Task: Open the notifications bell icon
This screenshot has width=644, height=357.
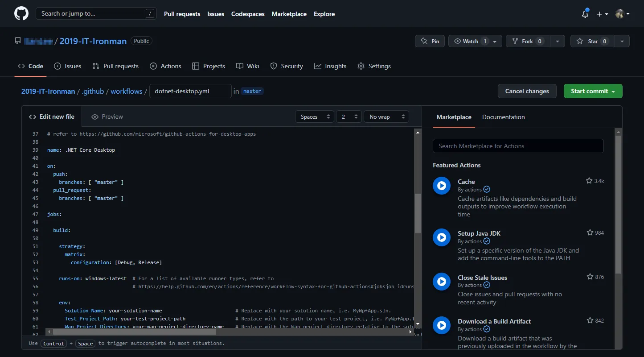Action: 584,14
